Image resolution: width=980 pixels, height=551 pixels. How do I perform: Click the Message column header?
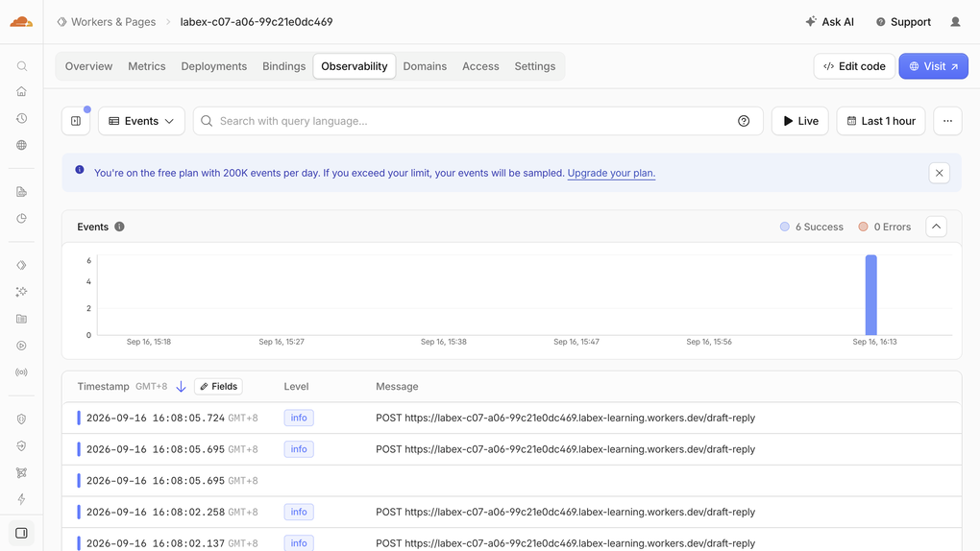point(397,387)
